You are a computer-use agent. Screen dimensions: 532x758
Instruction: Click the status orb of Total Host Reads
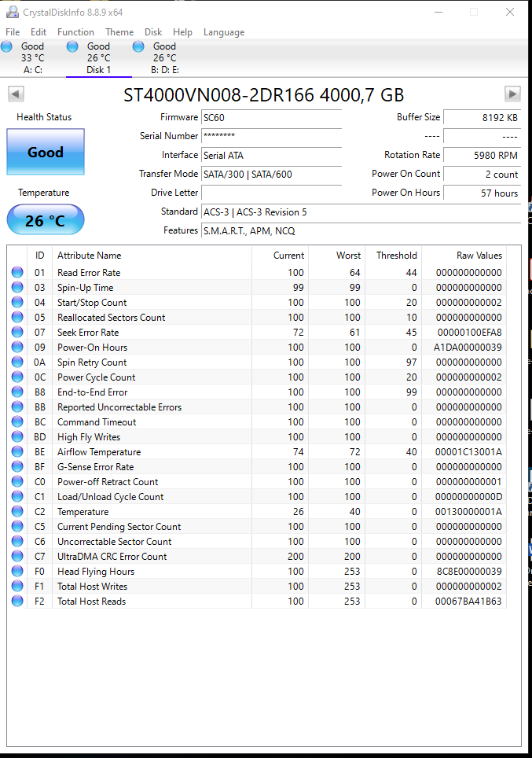(17, 602)
